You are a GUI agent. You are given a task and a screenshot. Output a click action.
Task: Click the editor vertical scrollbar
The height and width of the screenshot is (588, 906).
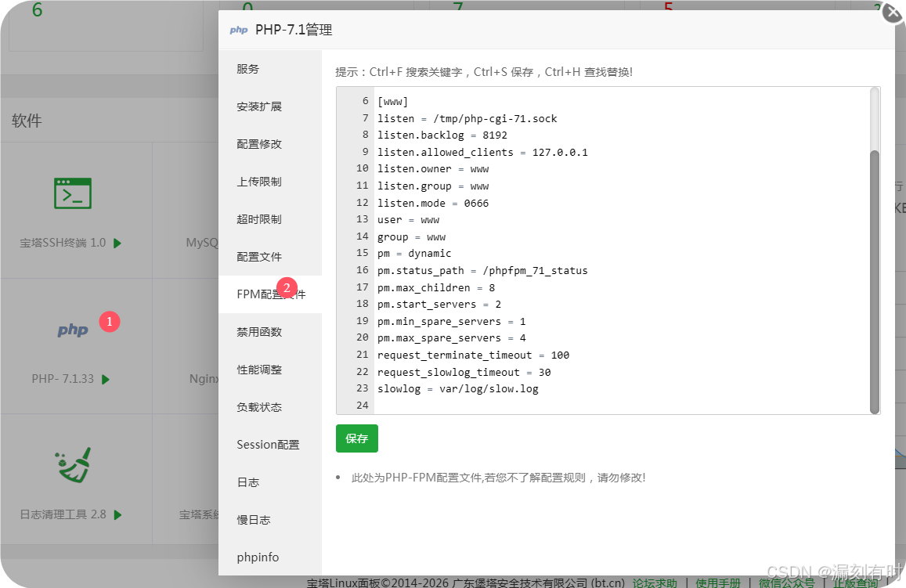point(874,282)
